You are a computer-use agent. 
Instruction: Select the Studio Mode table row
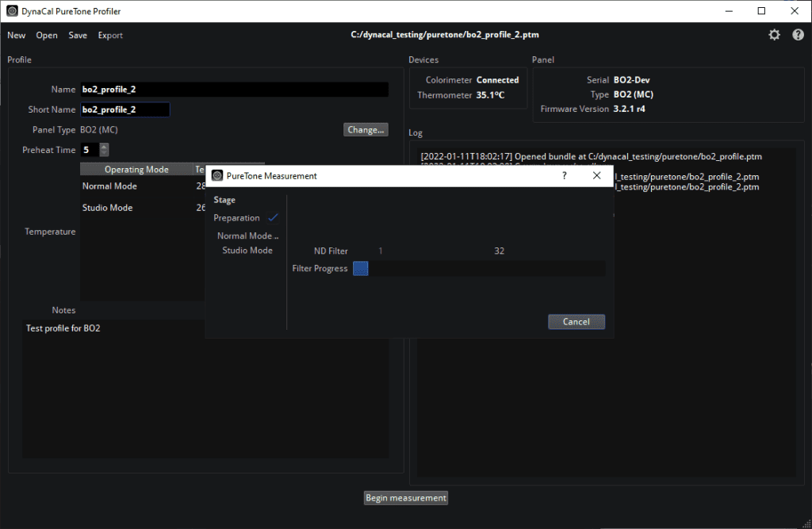click(143, 208)
